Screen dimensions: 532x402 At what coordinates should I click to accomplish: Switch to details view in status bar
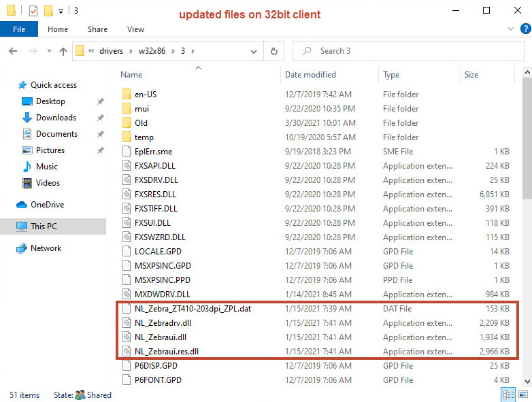(x=508, y=395)
